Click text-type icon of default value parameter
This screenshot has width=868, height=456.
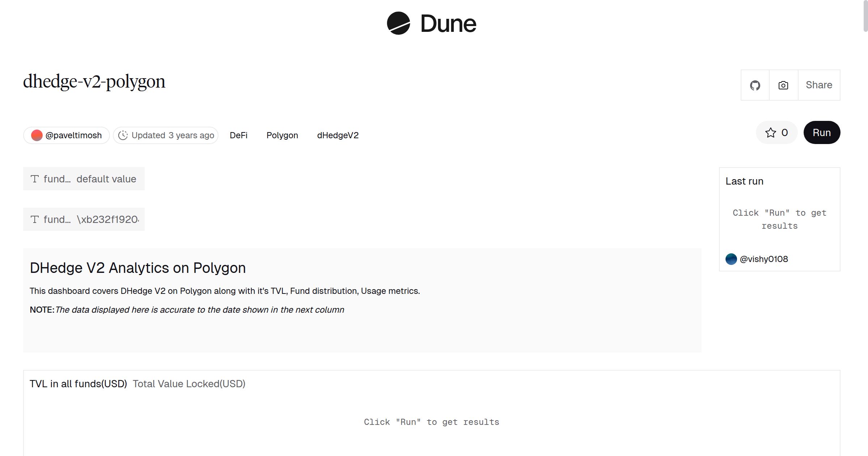point(35,179)
